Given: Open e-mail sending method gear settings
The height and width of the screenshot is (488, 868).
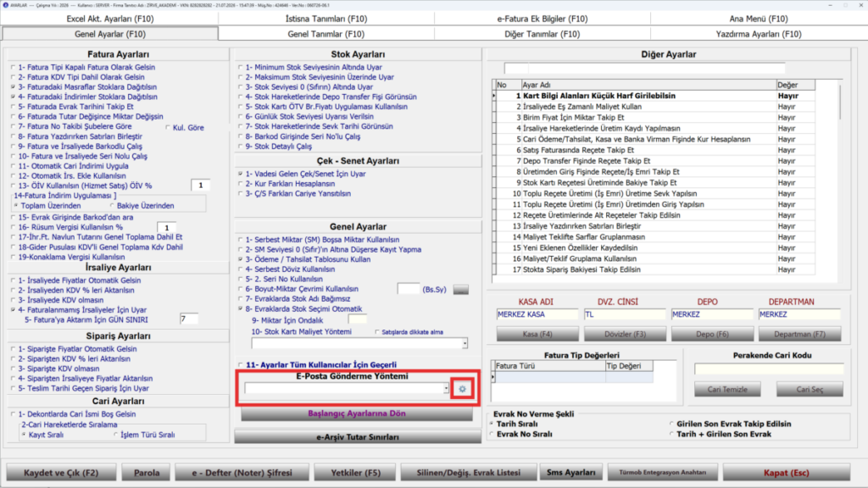Looking at the screenshot, I should [462, 389].
